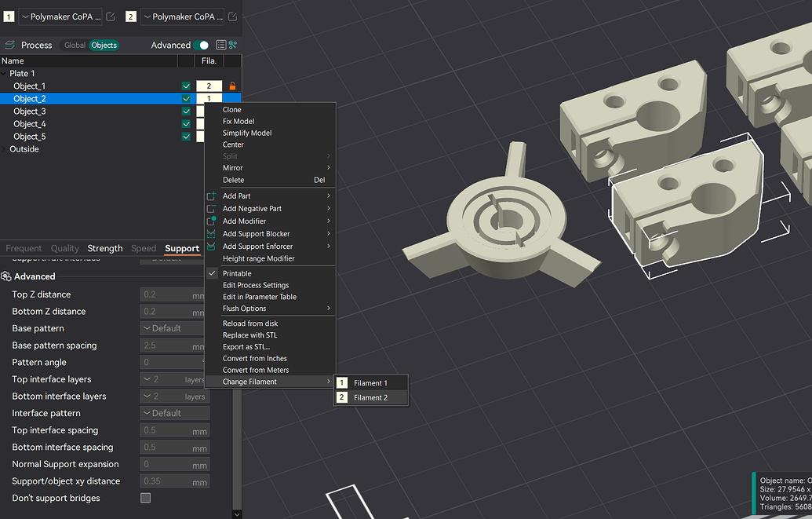The width and height of the screenshot is (812, 519).
Task: Choose Height range Modifier
Action: (x=271, y=259)
